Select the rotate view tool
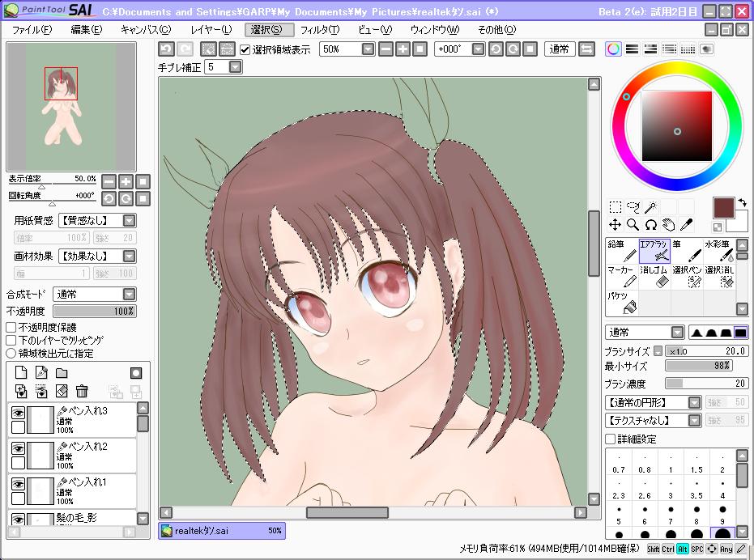 tap(651, 224)
